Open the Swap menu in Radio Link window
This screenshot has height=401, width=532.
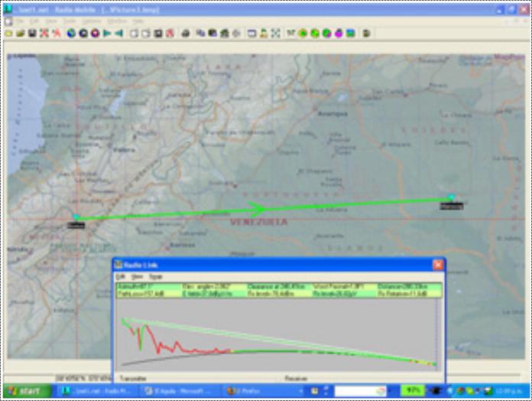point(155,275)
